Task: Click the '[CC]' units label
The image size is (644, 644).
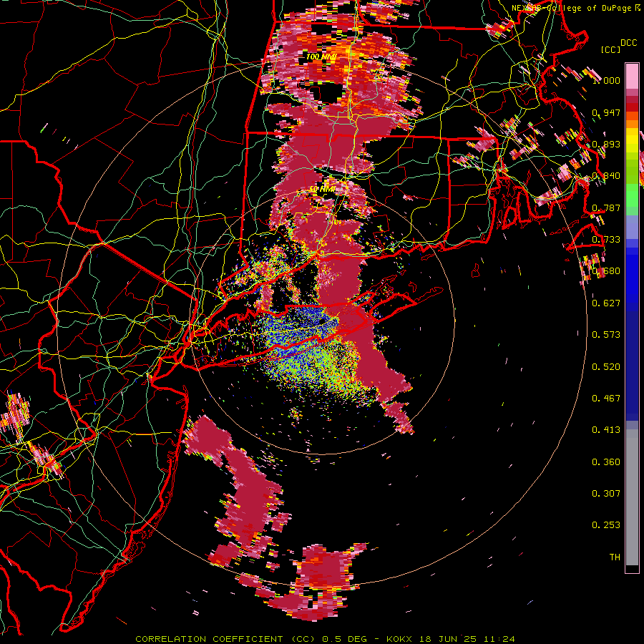Action: coord(611,49)
